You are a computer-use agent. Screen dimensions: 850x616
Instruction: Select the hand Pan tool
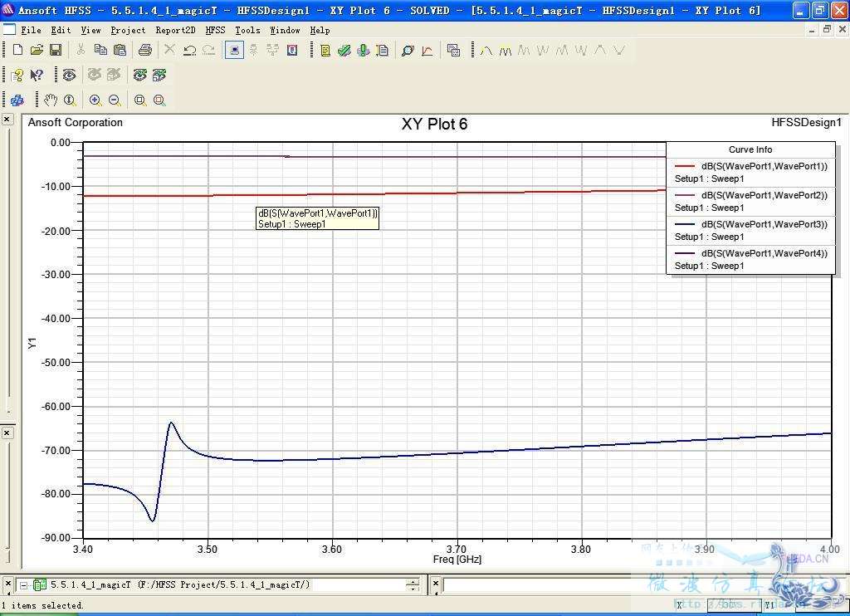click(51, 100)
